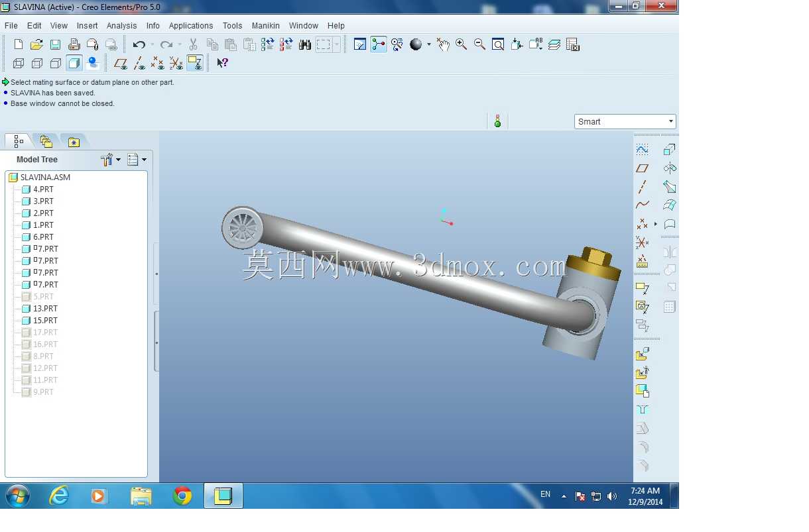Open an existing object via folder icon
The image size is (809, 532).
[37, 44]
